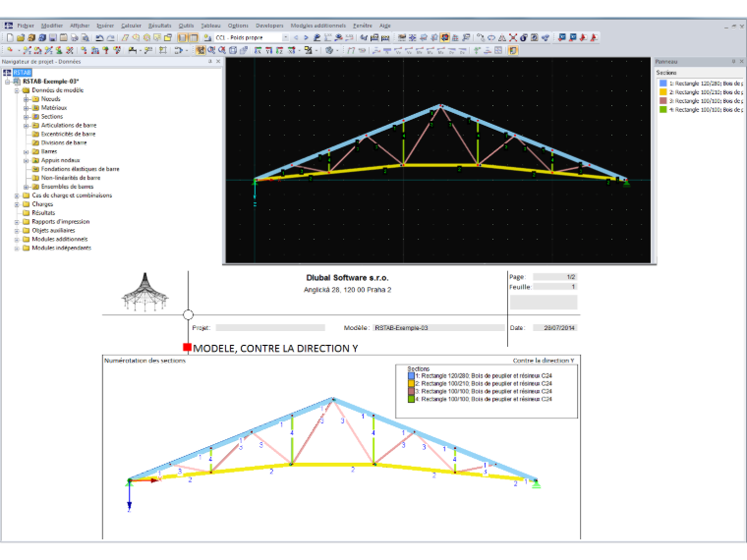This screenshot has height=560, width=747.
Task: Click red-brown swatch of section 3 in Panneau
Action: (x=662, y=101)
